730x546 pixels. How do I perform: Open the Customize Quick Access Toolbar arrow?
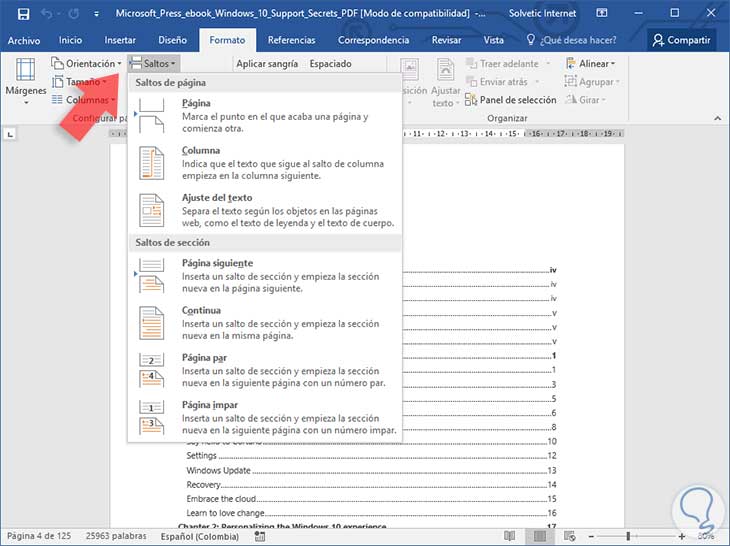coord(96,14)
